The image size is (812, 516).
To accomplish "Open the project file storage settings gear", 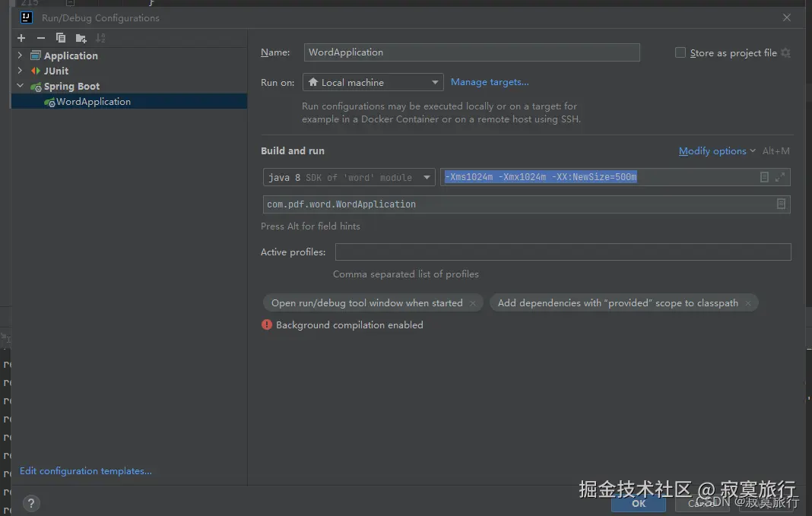I will point(785,52).
